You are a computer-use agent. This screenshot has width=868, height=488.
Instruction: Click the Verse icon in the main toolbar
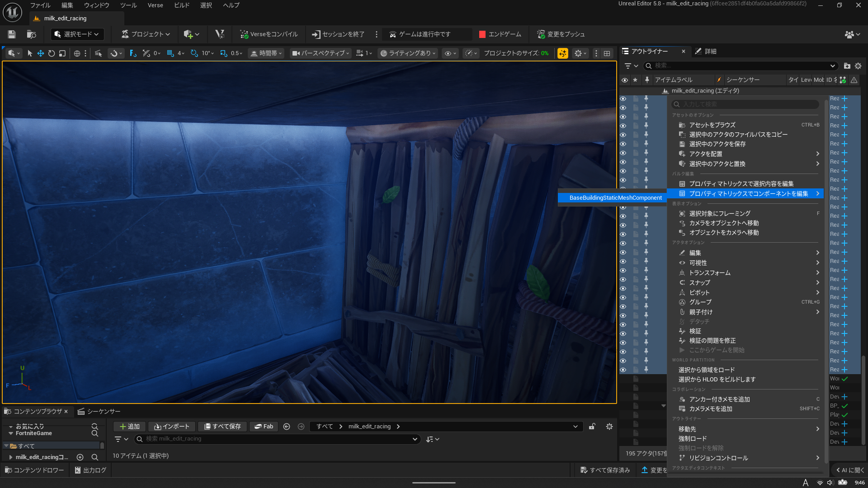(x=220, y=34)
